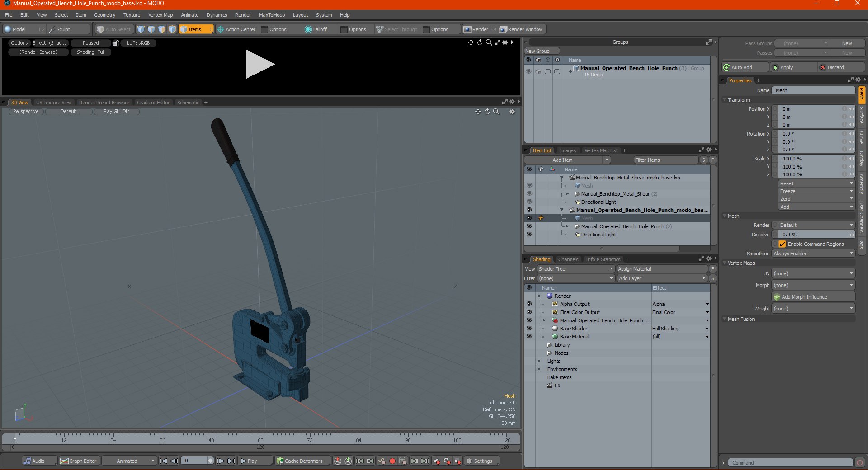Image resolution: width=868 pixels, height=470 pixels.
Task: Expand Manual_Benchtop_Metal_Shear item tree
Action: (567, 193)
